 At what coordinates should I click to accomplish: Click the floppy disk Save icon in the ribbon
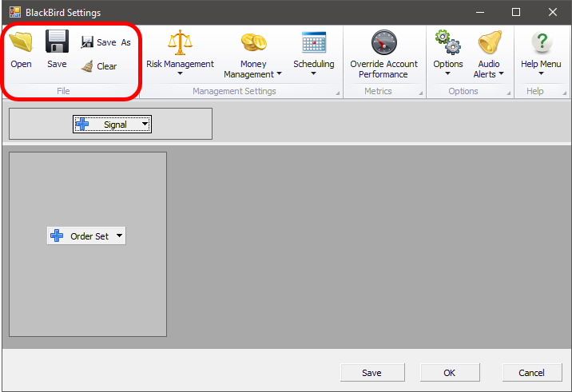pos(57,42)
